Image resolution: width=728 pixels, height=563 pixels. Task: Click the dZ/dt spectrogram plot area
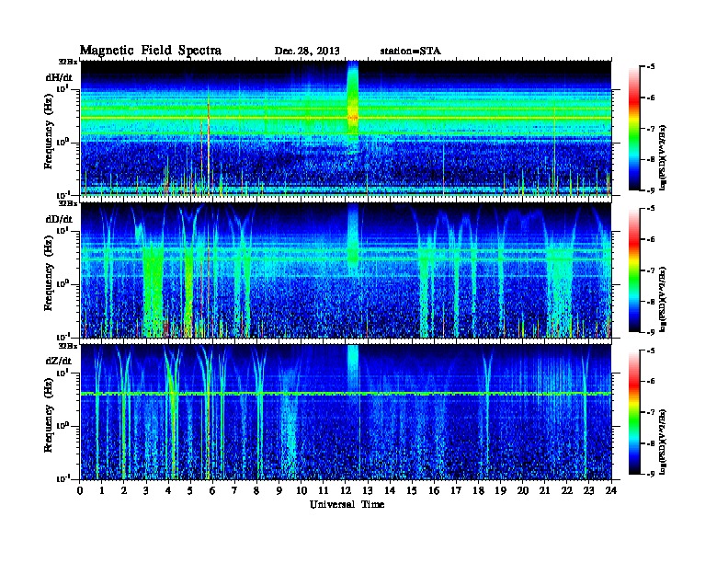[346, 412]
